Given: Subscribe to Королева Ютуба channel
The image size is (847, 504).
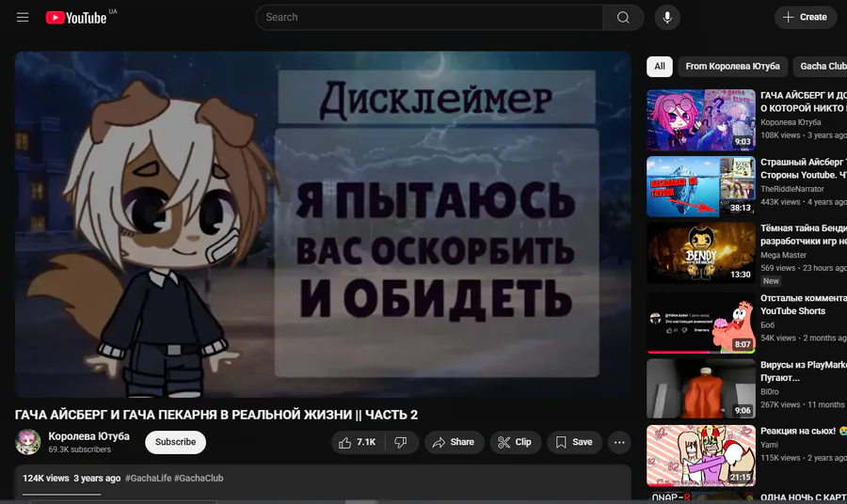Looking at the screenshot, I should (x=176, y=442).
